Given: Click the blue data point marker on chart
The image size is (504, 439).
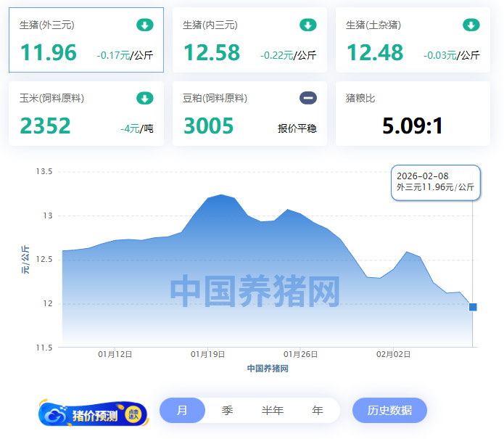Looking at the screenshot, I should point(473,307).
